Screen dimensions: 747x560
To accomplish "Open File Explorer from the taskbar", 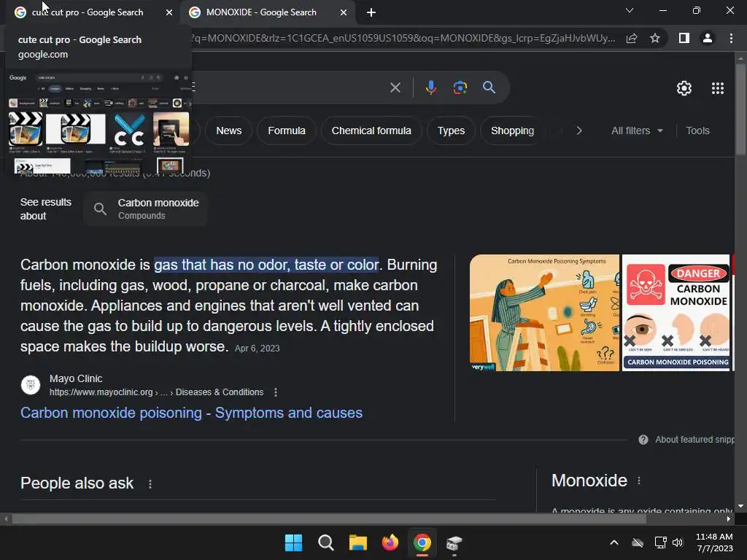I will point(357,542).
